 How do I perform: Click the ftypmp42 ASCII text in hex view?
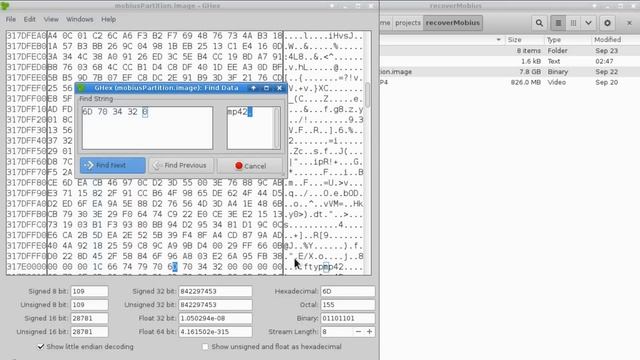tap(323, 267)
